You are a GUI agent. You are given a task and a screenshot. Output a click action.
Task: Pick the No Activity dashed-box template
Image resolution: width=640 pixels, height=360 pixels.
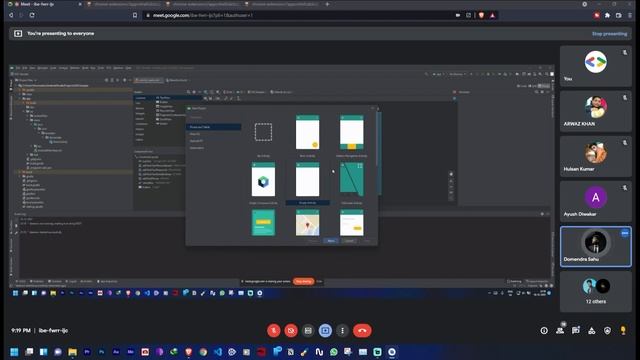click(x=263, y=132)
